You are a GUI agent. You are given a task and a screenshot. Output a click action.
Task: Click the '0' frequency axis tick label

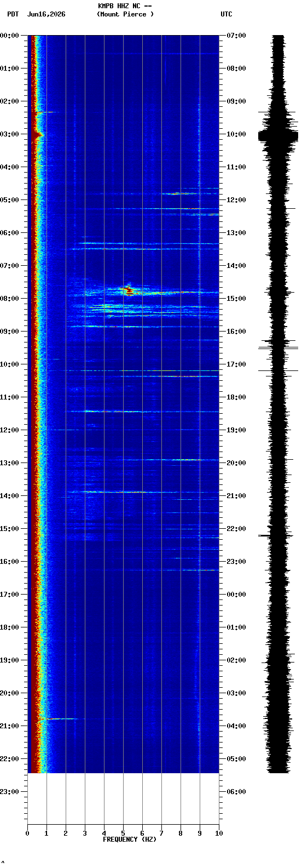[x=27, y=833]
